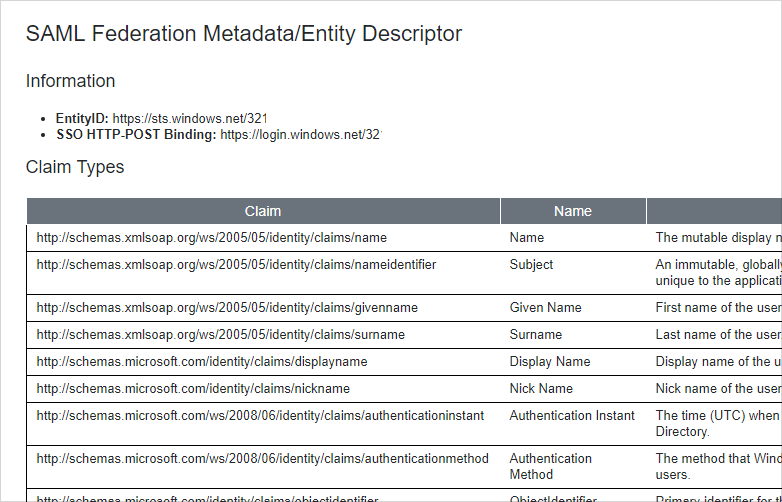This screenshot has width=782, height=502.
Task: Click the Name column header
Action: 573,211
